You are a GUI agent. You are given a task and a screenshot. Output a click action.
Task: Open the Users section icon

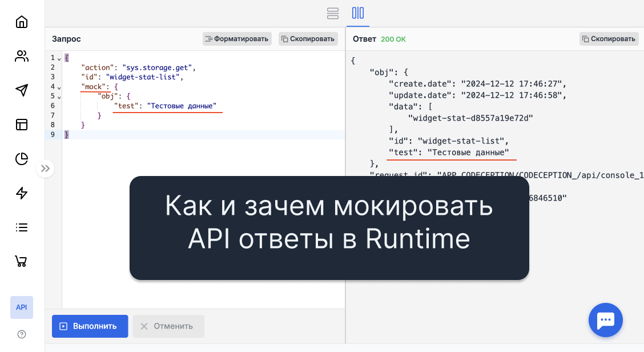click(x=21, y=56)
